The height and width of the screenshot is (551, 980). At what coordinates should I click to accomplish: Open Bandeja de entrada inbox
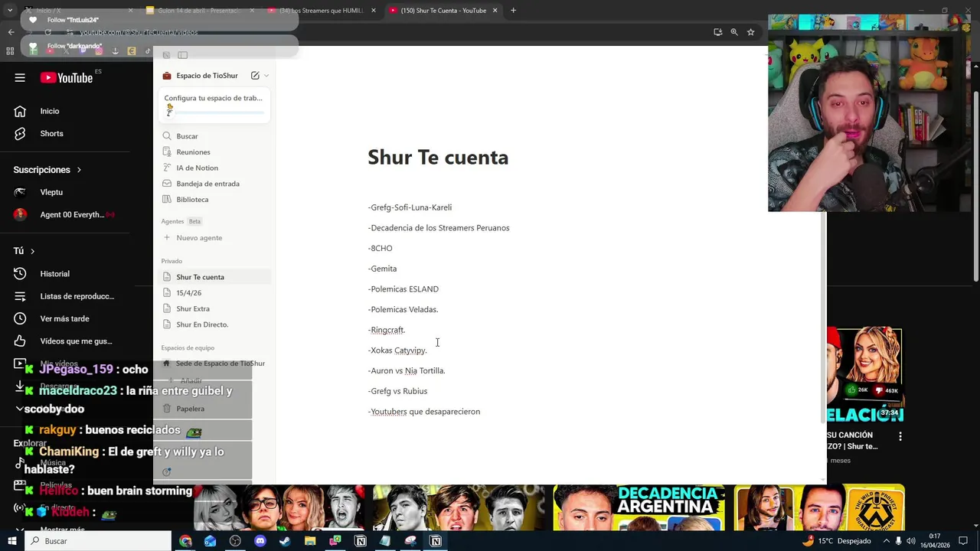214,184
